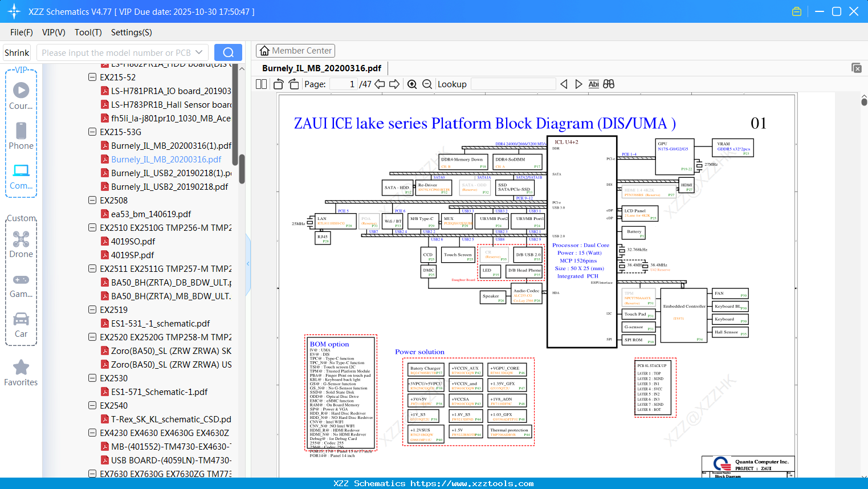Collapse the EX215-52 tree folder
This screenshot has width=868, height=489.
(x=92, y=77)
